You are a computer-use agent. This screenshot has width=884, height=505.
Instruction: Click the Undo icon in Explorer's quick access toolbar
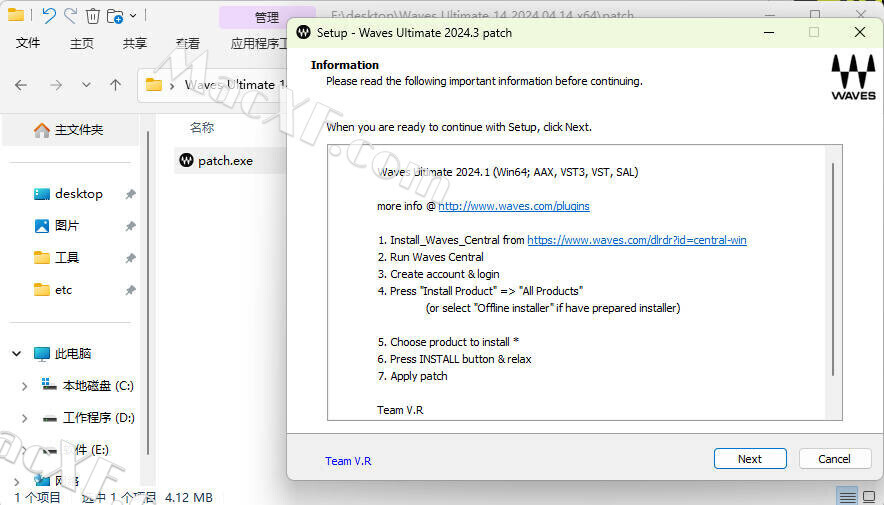click(49, 15)
